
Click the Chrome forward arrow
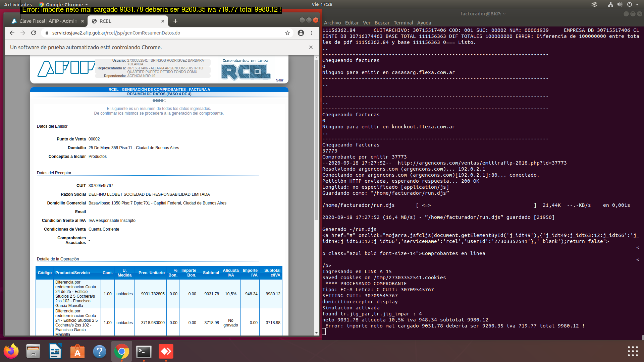click(23, 33)
